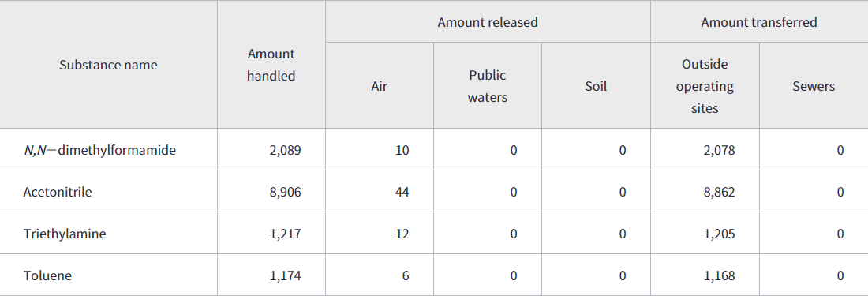The image size is (868, 296).
Task: Click the Outside operating sites header
Action: coord(705,86)
